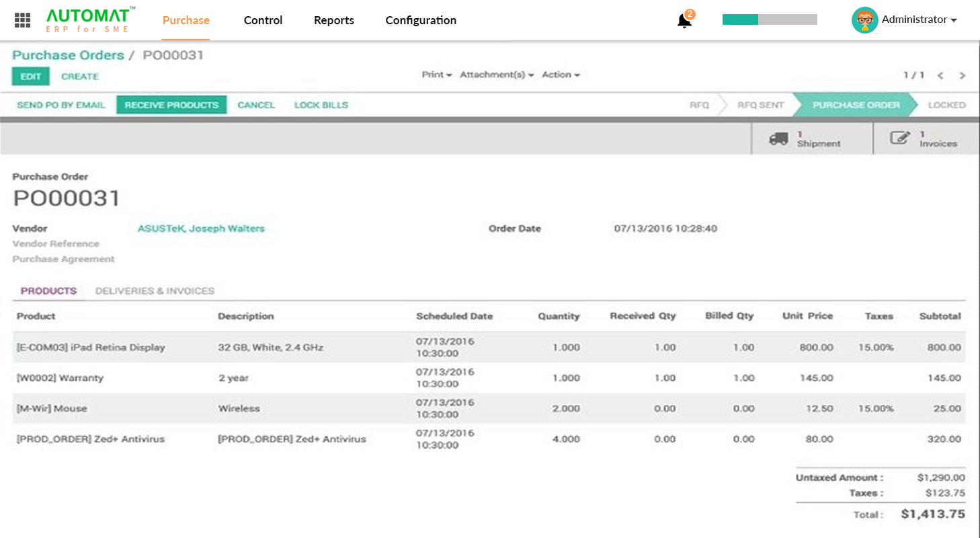980x538 pixels.
Task: Click the Create button
Action: pos(80,77)
